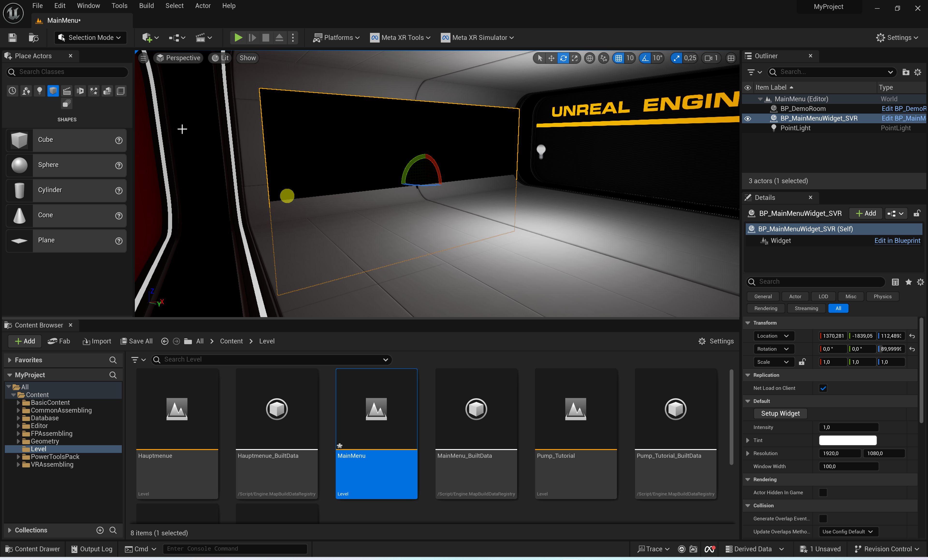The width and height of the screenshot is (928, 560).
Task: Uncheck Net Load on Client checkbox
Action: coord(823,388)
